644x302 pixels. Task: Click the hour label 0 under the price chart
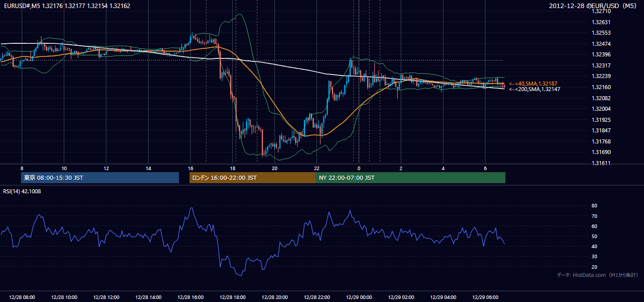pos(359,168)
